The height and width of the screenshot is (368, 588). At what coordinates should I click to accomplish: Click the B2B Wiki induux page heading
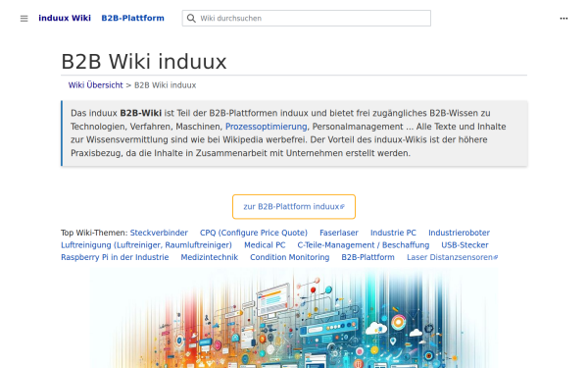click(x=144, y=62)
